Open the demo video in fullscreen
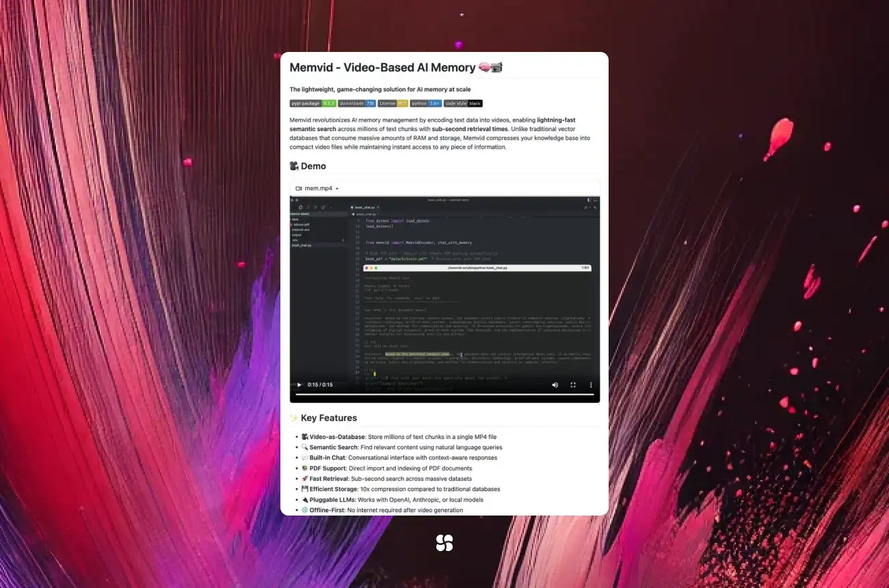The width and height of the screenshot is (889, 588). coord(573,385)
